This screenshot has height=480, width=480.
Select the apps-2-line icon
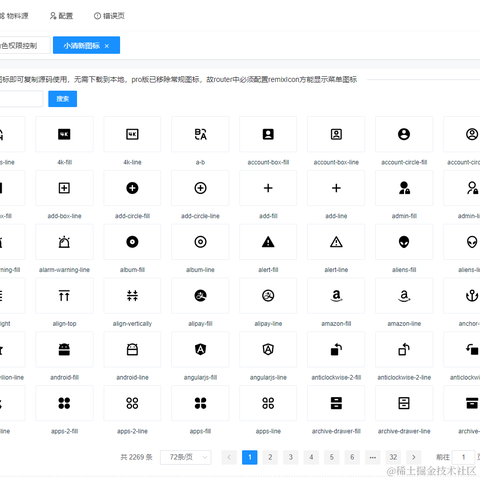132,403
